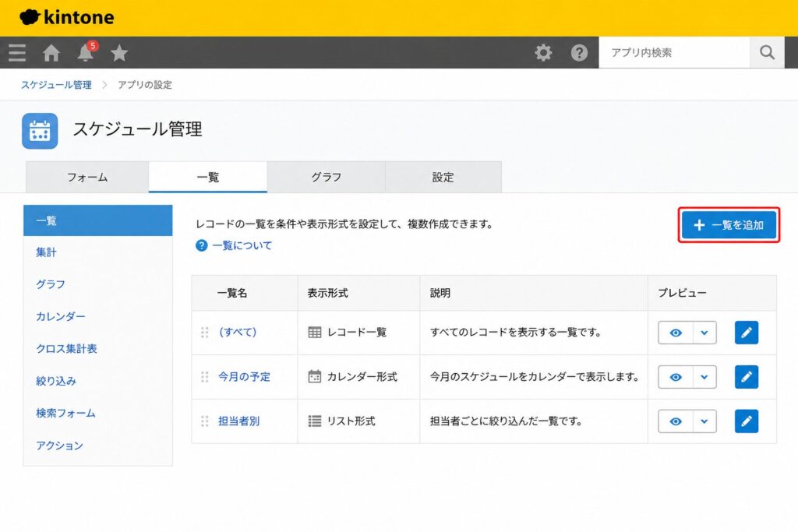
Task: Click the リスト形式 list icon
Action: [x=315, y=421]
